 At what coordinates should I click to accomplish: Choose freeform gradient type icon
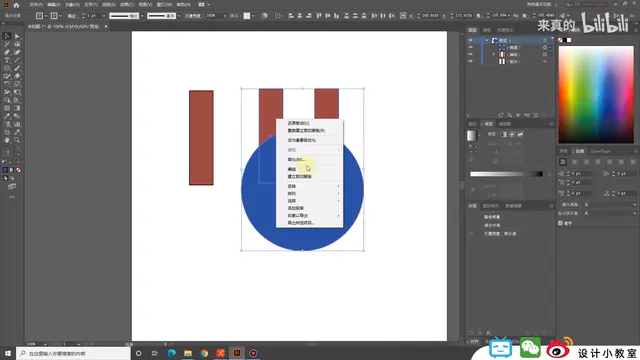click(x=520, y=134)
